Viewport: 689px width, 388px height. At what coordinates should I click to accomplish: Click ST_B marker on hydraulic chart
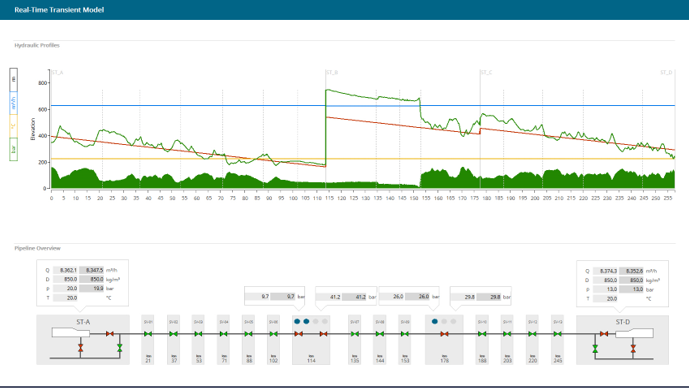coord(332,73)
